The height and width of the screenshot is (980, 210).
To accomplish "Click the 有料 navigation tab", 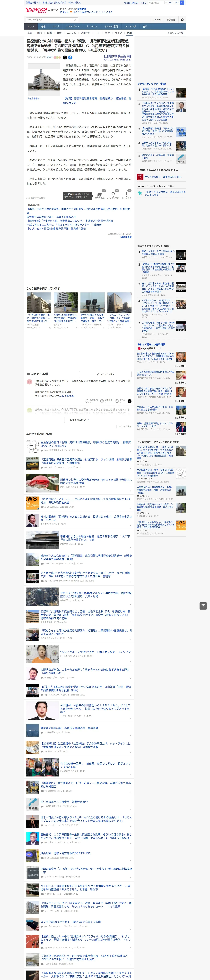I will point(145,27).
